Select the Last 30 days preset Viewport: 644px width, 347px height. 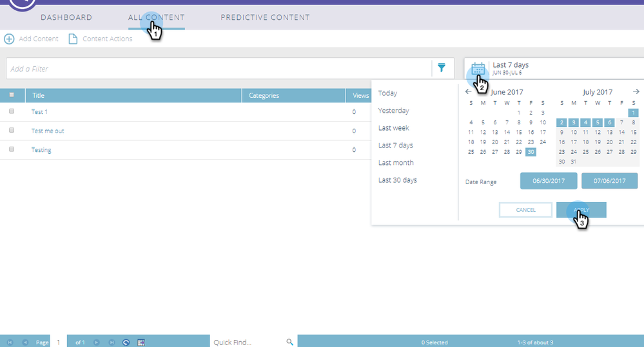point(397,180)
